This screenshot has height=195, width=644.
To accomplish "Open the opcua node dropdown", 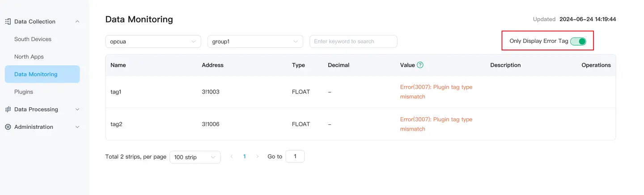I will coord(153,42).
